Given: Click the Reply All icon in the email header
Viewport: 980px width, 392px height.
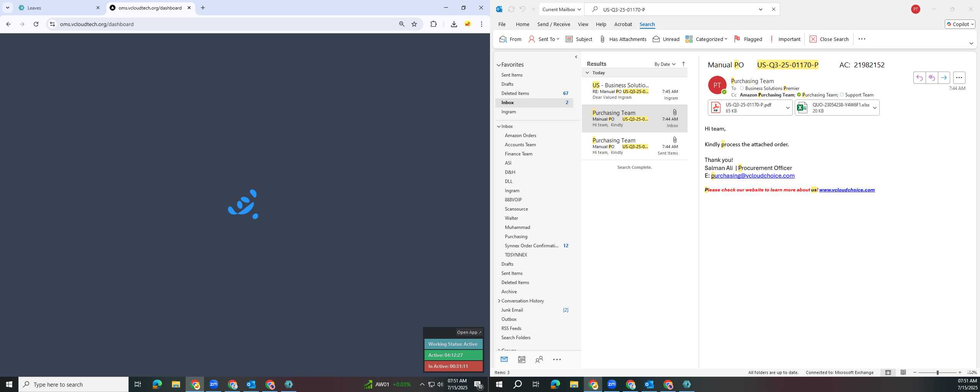Looking at the screenshot, I should click(x=931, y=78).
